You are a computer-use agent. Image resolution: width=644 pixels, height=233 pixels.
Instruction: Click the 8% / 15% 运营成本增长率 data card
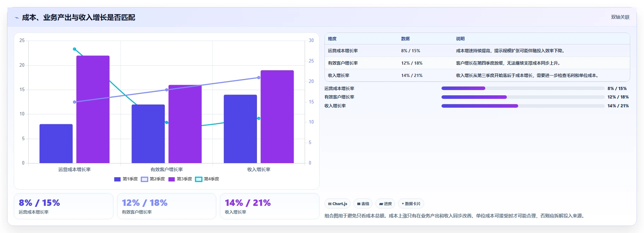64,206
